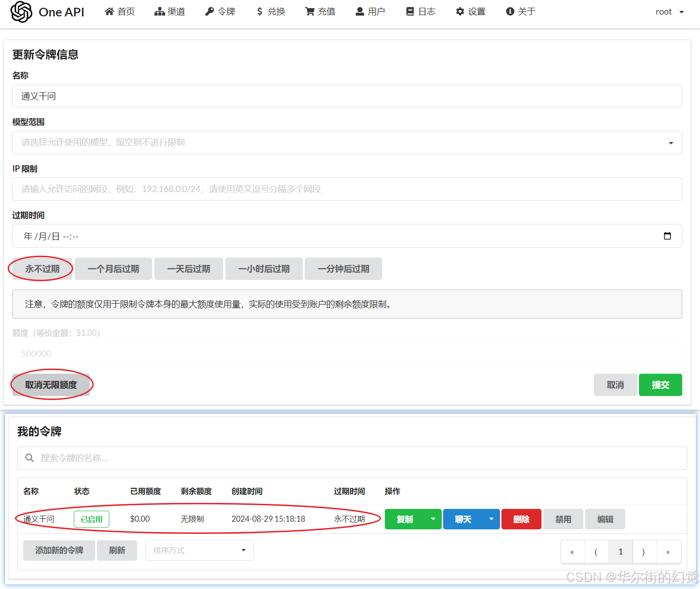Viewport: 700px width, 589px height.
Task: Copy the 通义千问 token with 复制
Action: (x=404, y=519)
